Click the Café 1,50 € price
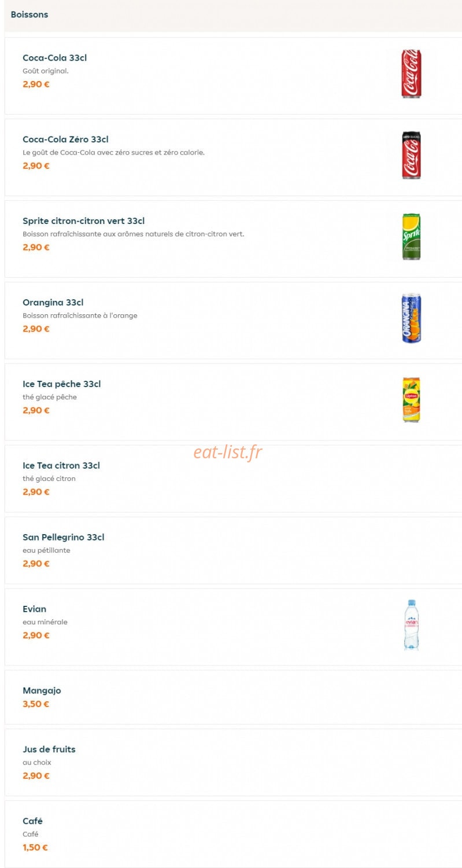The width and height of the screenshot is (462, 868). [35, 848]
